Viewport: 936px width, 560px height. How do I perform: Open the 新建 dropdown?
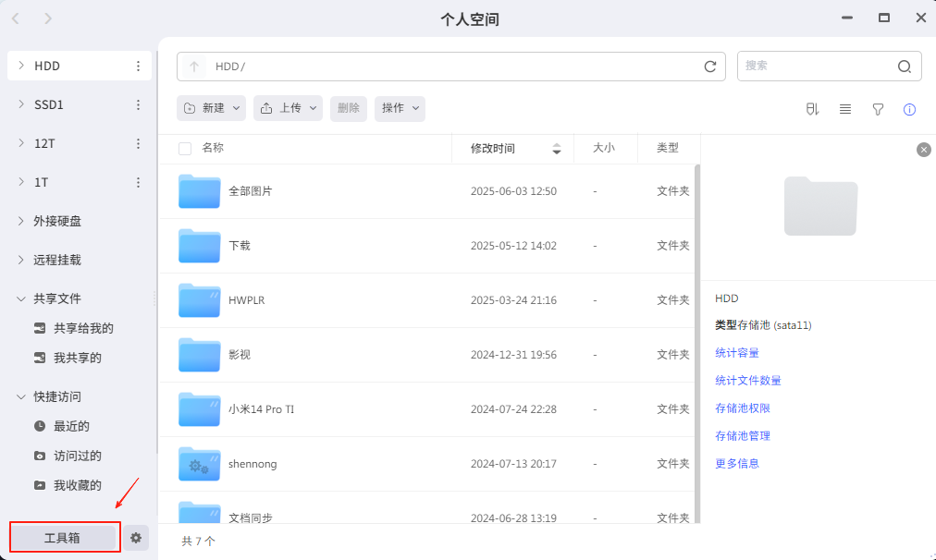point(212,108)
